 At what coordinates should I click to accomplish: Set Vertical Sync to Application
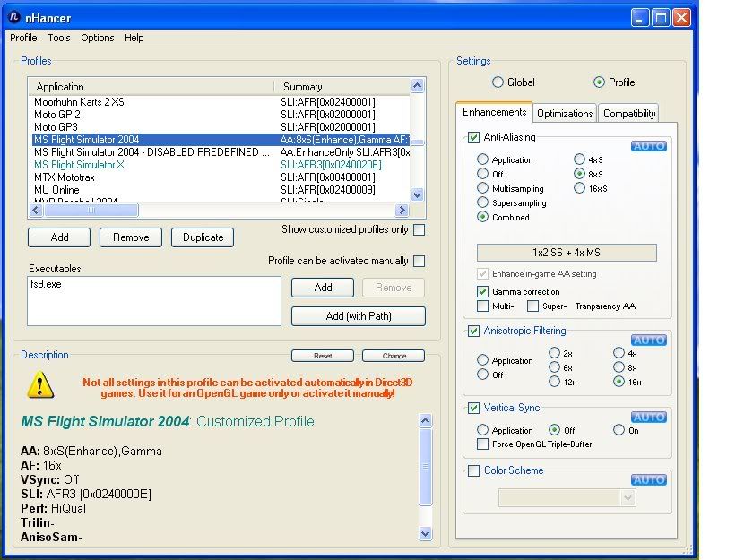pos(482,430)
